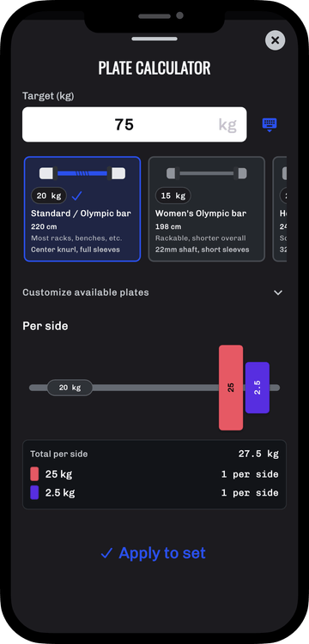Viewport: 309px width, 644px height.
Task: Select the Standard / Olympic bar card
Action: (82, 209)
